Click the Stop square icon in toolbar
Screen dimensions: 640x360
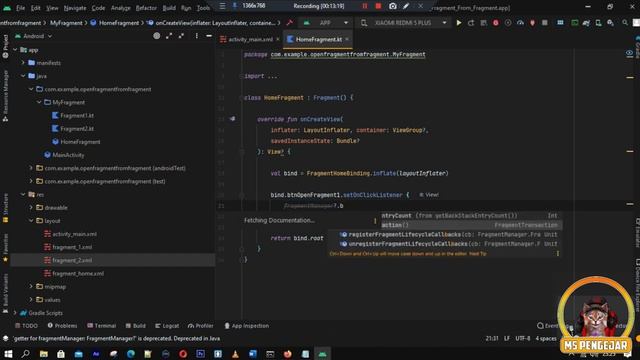tap(544, 23)
